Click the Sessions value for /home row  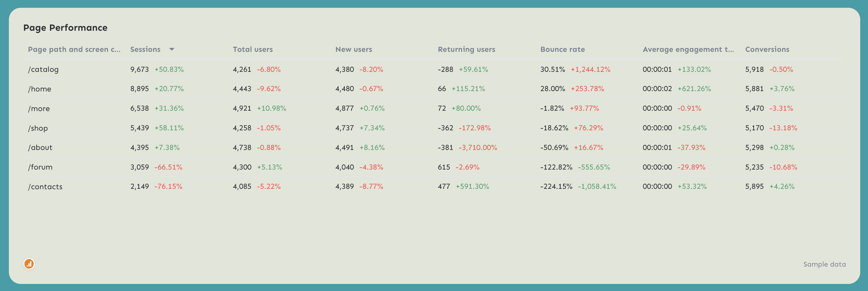pyautogui.click(x=140, y=88)
